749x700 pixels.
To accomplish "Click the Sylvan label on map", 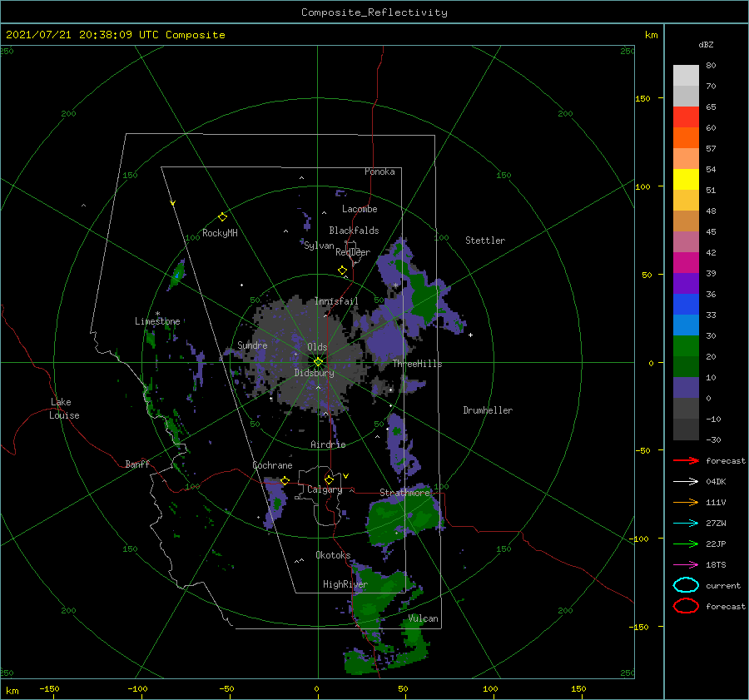I will click(319, 246).
